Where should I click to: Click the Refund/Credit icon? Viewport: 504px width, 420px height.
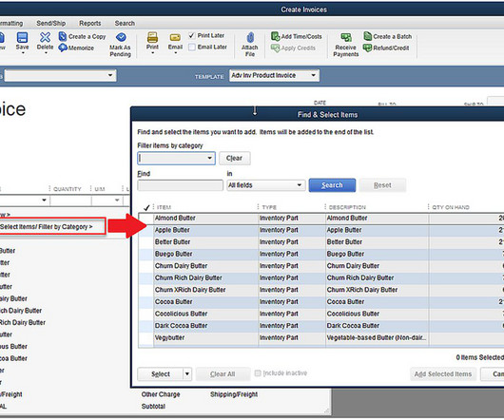coord(367,48)
